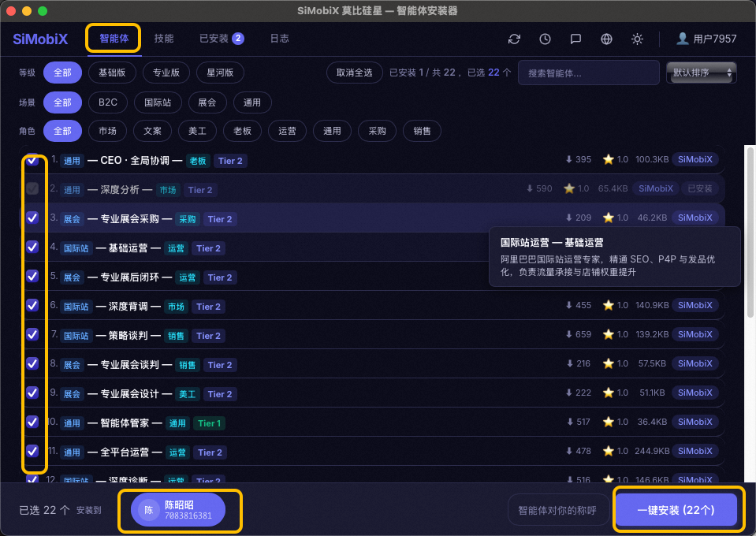Open history via the clock icon
The width and height of the screenshot is (756, 536).
[x=545, y=39]
